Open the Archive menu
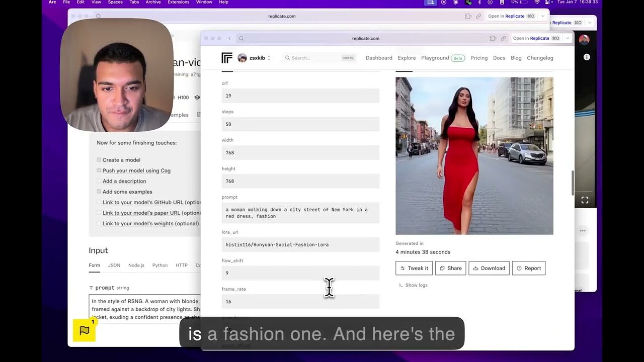Image resolution: width=644 pixels, height=362 pixels. tap(153, 2)
